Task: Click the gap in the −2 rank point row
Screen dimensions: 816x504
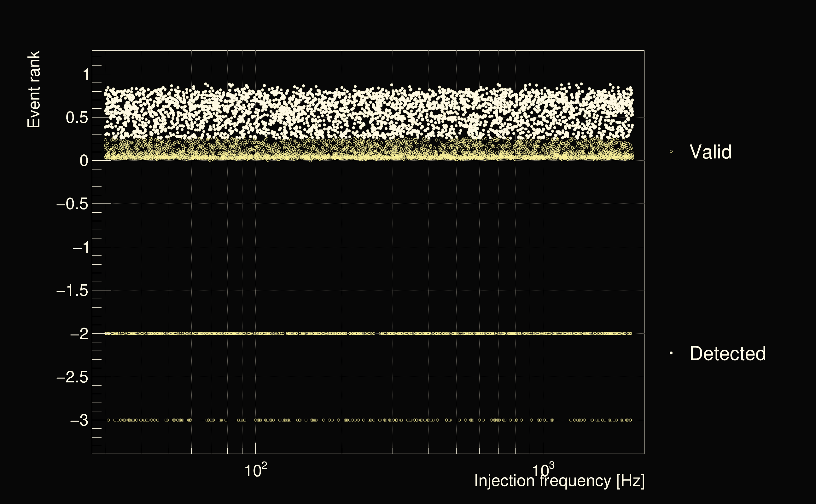Action: coord(377,333)
